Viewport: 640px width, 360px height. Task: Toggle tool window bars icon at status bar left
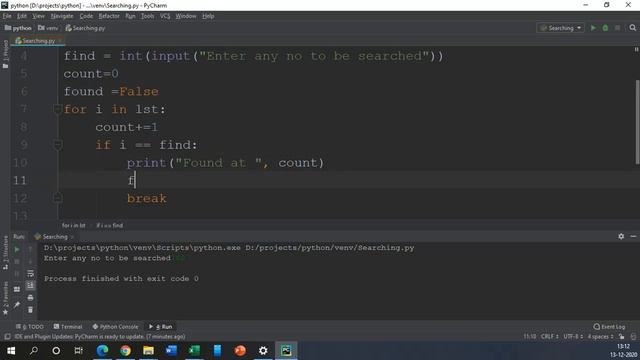7,337
